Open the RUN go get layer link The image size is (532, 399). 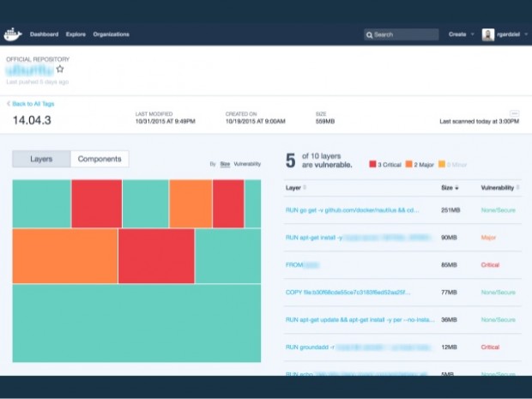coord(352,210)
